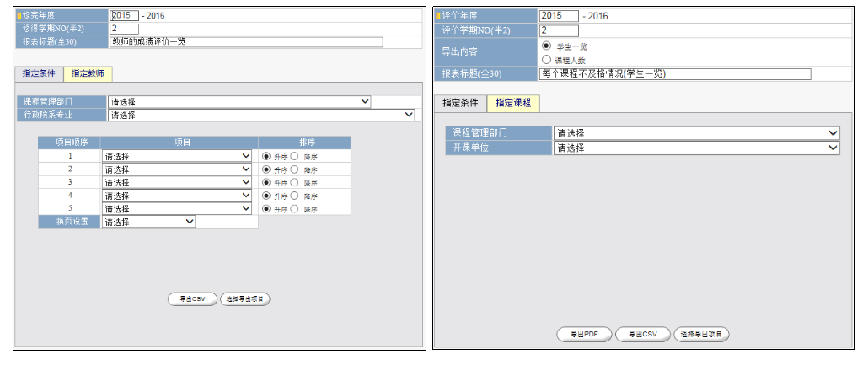Expand the item dropdown for order row 4
The image size is (868, 371).
[x=177, y=196]
